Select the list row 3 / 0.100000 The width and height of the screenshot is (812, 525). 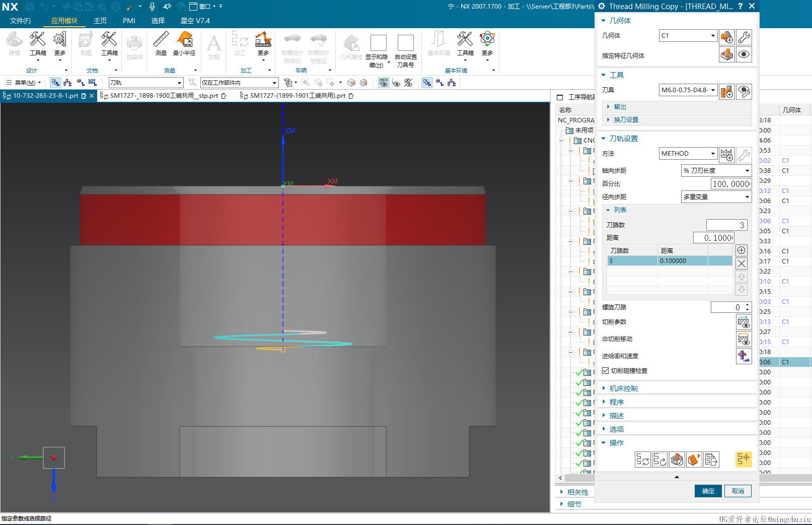tap(670, 261)
